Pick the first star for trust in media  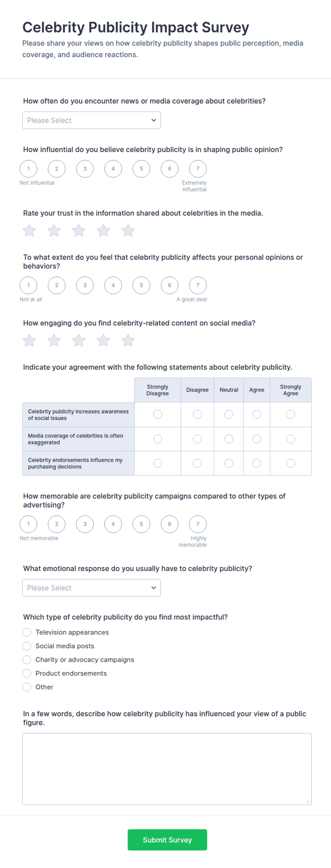29,230
